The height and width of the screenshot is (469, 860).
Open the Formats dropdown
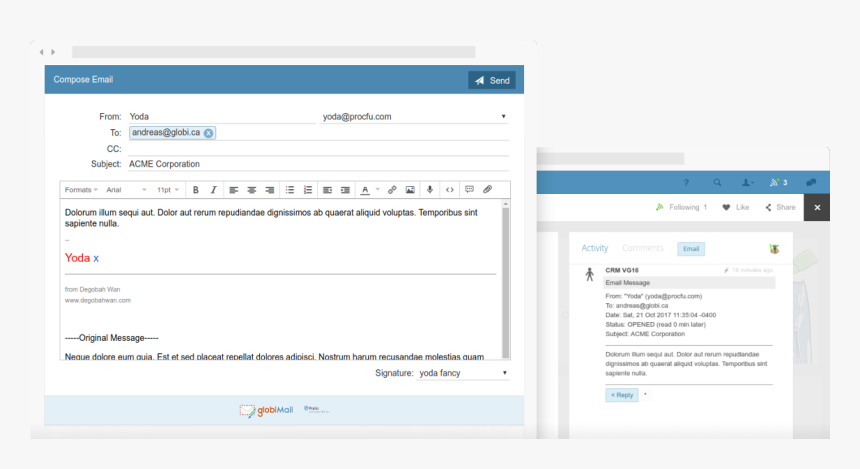point(81,190)
